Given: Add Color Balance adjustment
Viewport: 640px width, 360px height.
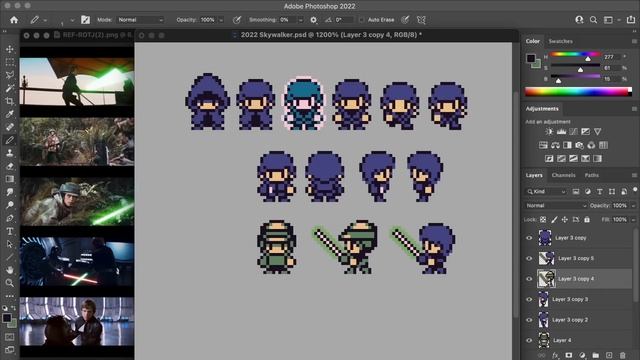Looking at the screenshot, I should (x=555, y=145).
